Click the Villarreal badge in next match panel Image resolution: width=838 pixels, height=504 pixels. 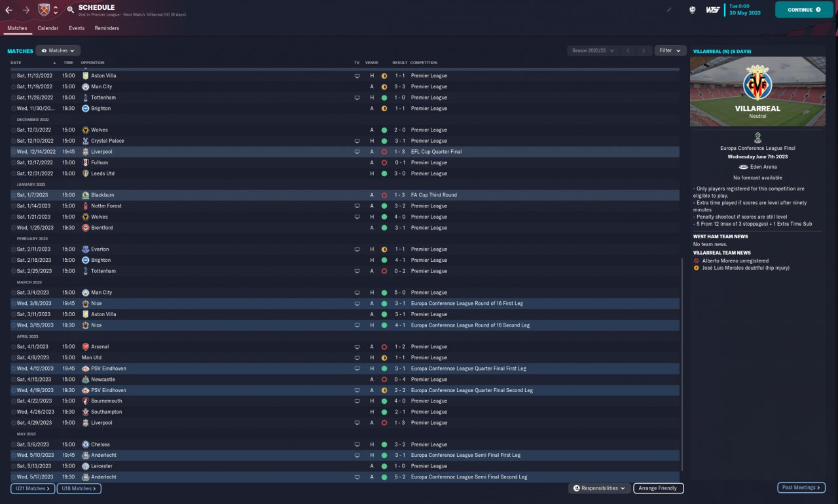(757, 82)
